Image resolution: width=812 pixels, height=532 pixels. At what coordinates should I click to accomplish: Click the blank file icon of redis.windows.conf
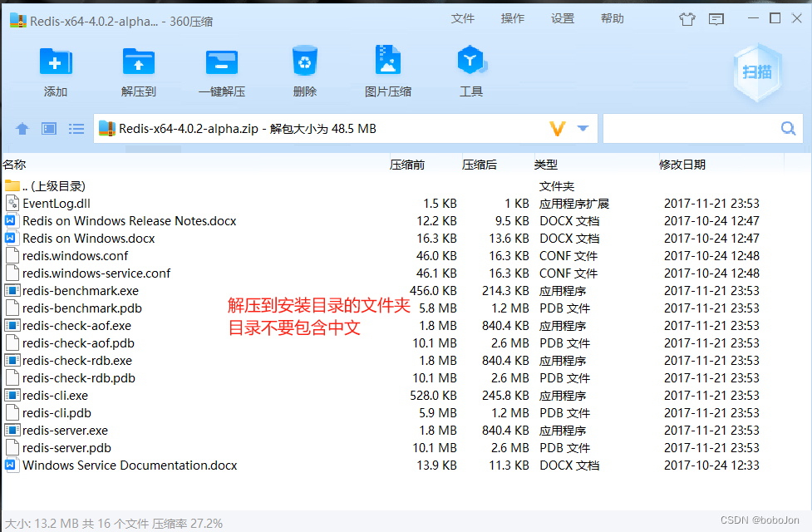[x=12, y=255]
